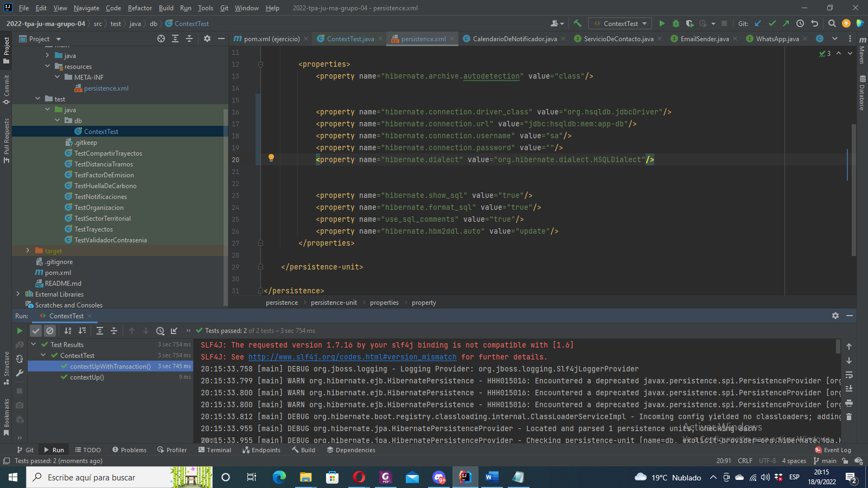Open Event Log from the status bar

click(833, 450)
